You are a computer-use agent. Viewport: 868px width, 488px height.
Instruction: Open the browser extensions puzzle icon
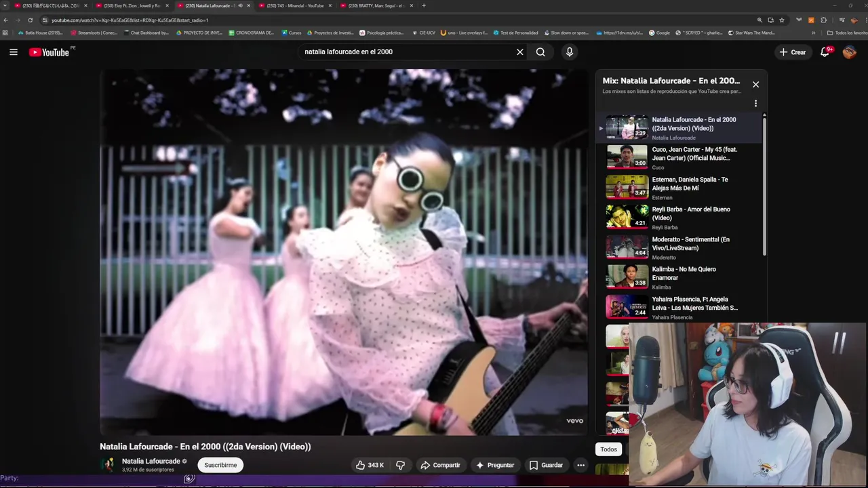(824, 20)
